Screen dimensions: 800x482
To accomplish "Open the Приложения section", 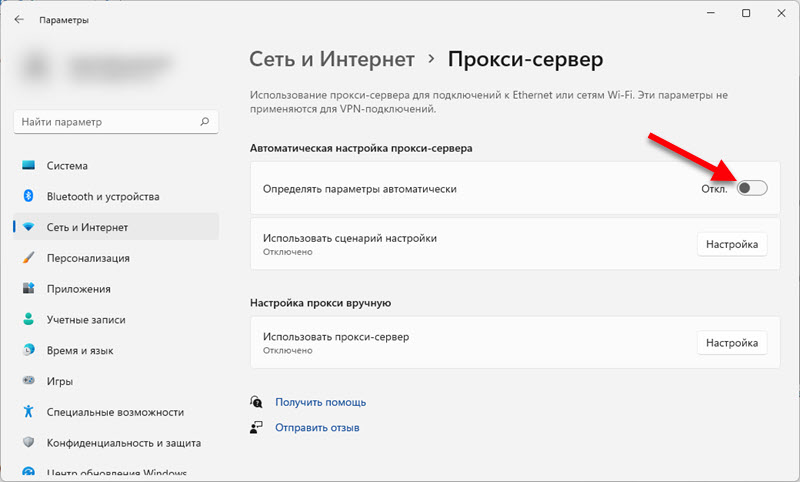I will pyautogui.click(x=78, y=289).
